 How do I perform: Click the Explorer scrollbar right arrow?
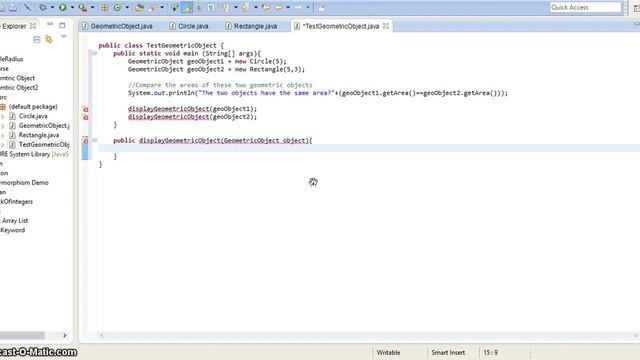coord(64,336)
